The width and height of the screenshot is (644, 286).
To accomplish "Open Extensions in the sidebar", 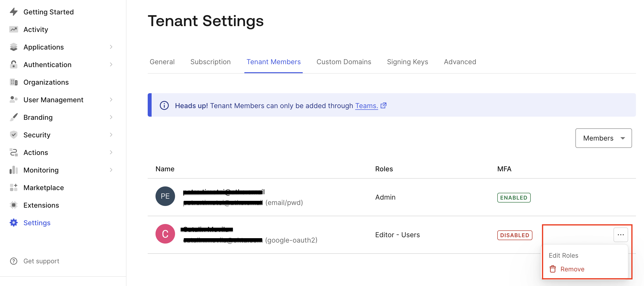I will tap(41, 205).
